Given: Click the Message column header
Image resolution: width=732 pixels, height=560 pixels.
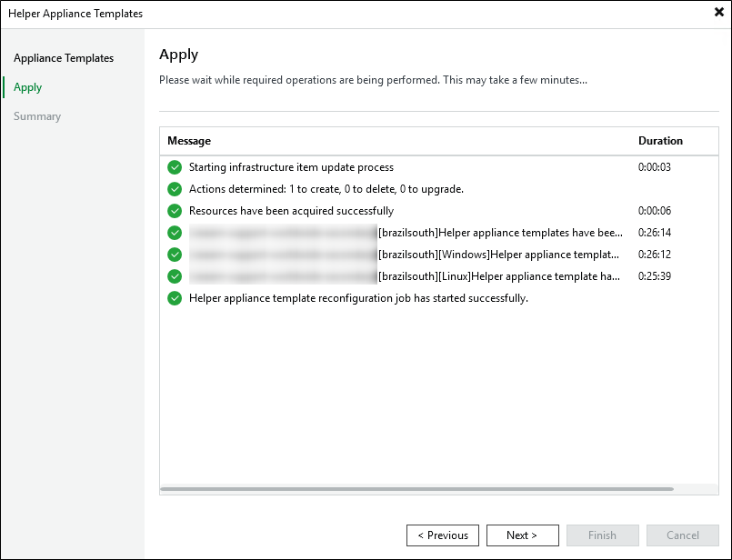Looking at the screenshot, I should [x=189, y=141].
